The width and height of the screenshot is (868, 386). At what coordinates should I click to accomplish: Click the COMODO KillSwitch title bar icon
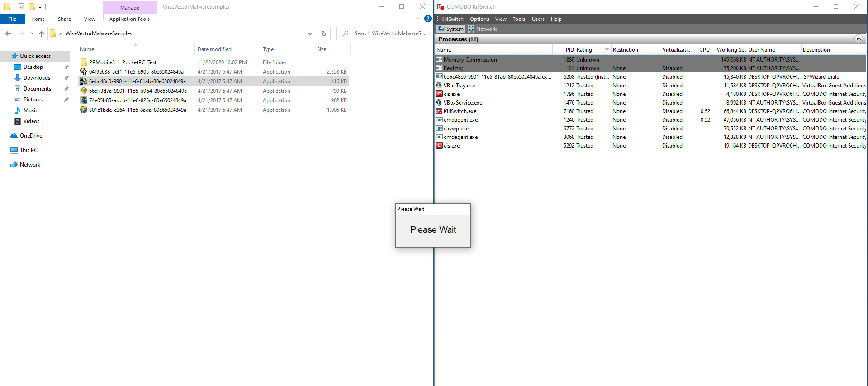441,7
